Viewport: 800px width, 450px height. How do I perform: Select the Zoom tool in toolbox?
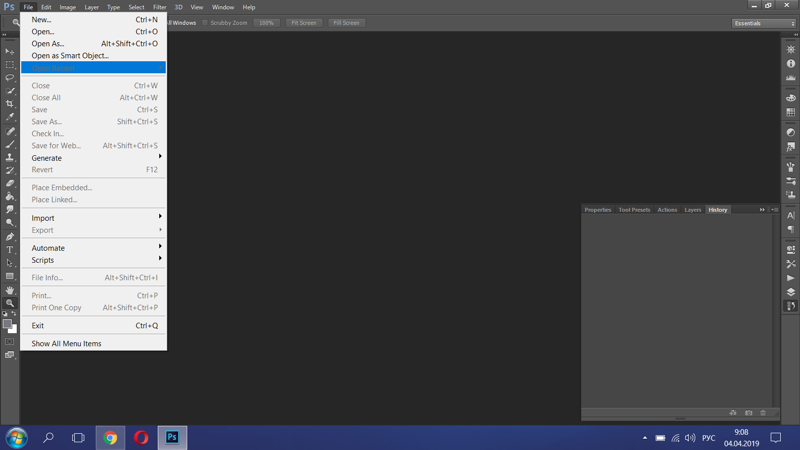10,303
